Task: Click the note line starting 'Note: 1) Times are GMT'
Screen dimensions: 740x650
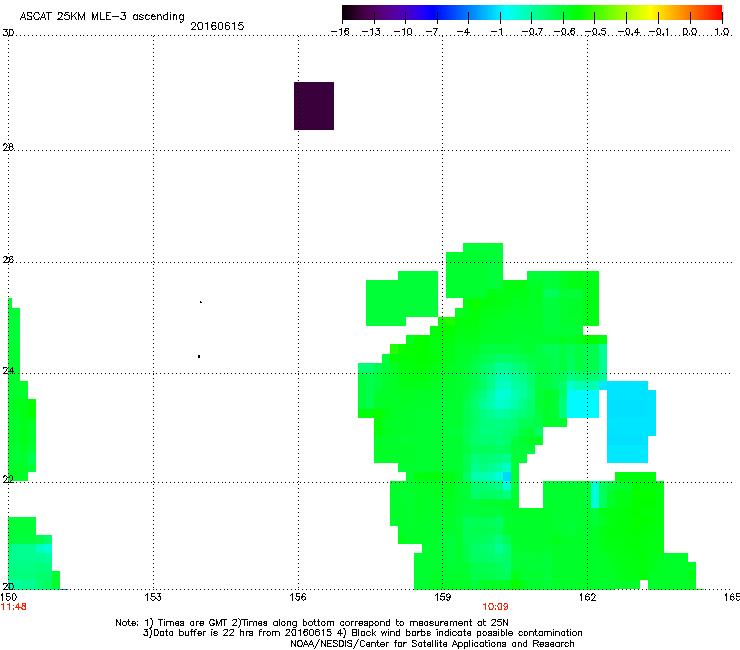Action: pos(312,623)
